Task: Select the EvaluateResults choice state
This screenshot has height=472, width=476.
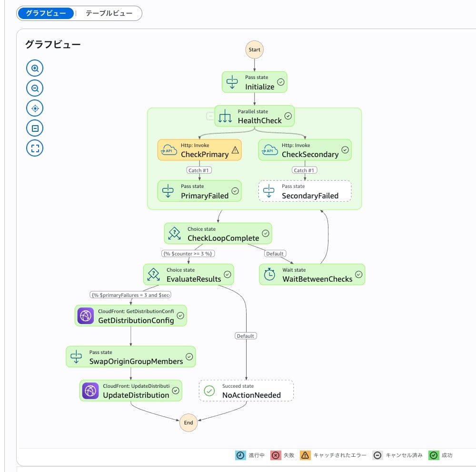Action: 188,275
